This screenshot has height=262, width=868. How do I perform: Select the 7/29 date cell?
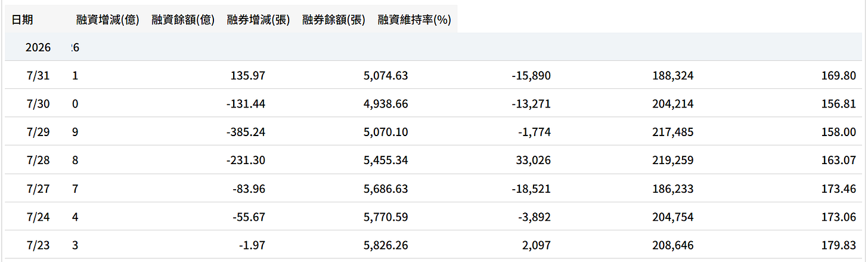pyautogui.click(x=38, y=132)
